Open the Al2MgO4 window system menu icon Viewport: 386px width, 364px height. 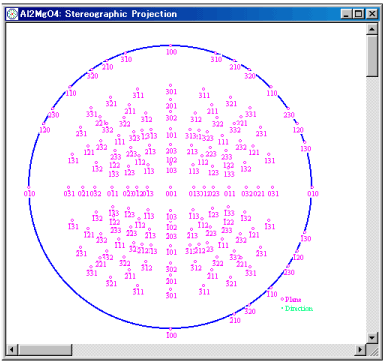12,14
